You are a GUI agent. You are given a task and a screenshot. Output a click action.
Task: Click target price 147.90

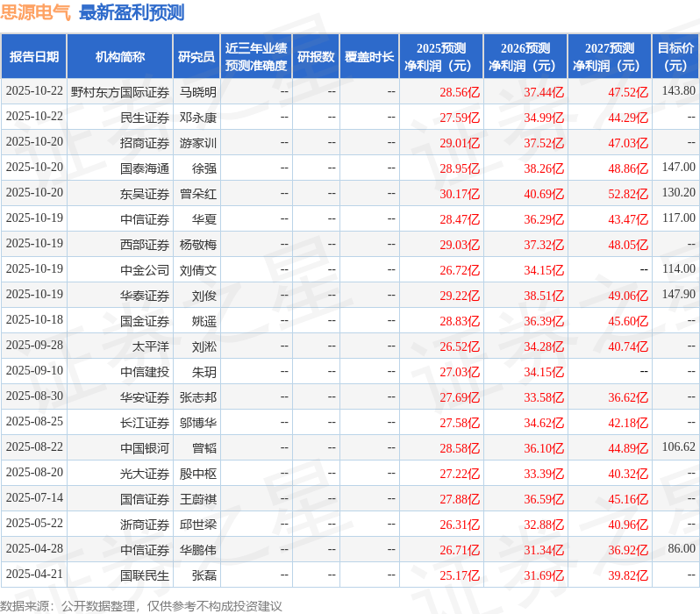point(679,294)
